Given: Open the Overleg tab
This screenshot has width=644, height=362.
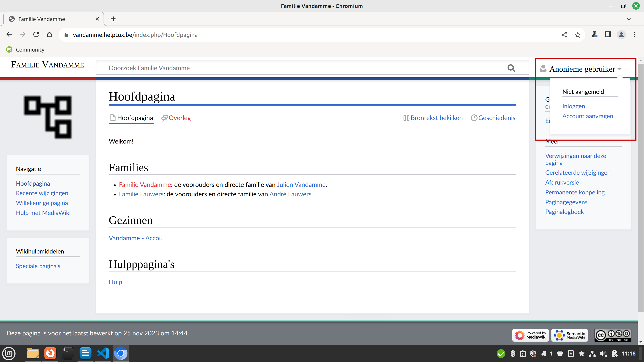Looking at the screenshot, I should pyautogui.click(x=179, y=118).
